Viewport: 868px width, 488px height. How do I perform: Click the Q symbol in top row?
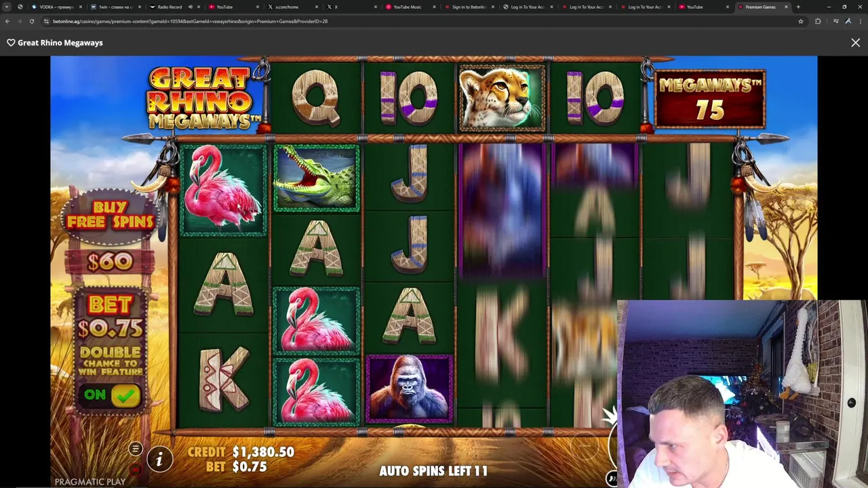[x=316, y=99]
